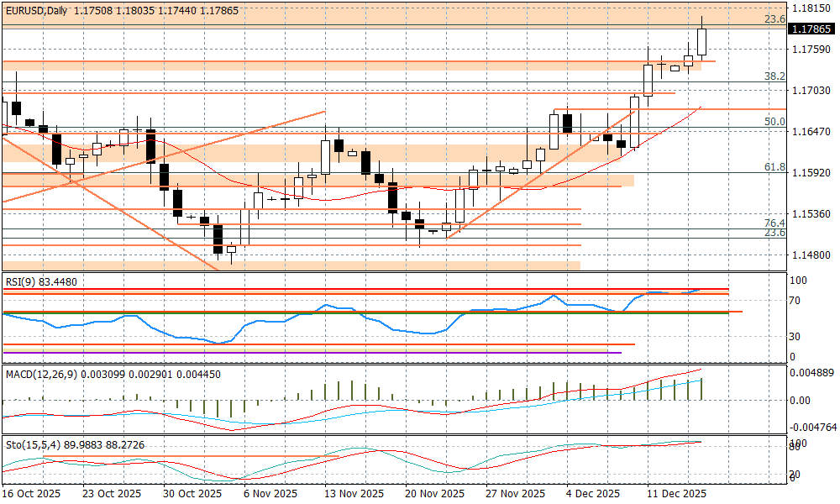Select the 30 Oct 2025 date label
The height and width of the screenshot is (504, 840).
[192, 494]
